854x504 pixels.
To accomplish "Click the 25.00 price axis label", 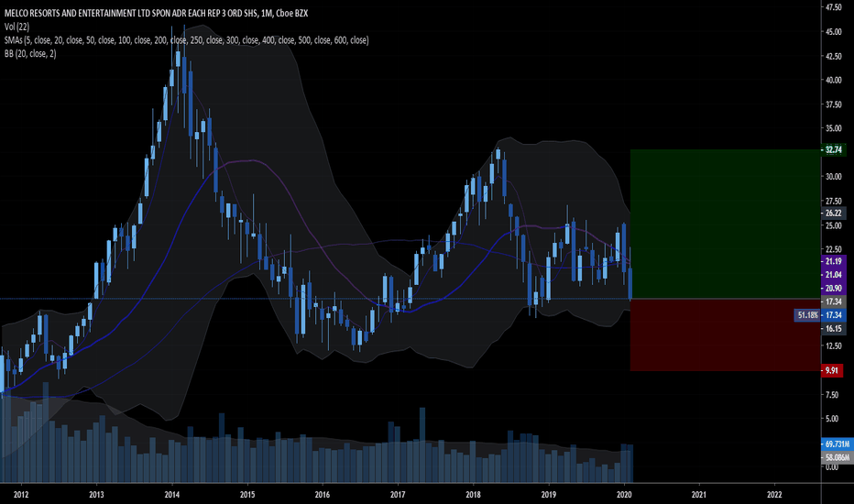I will point(834,225).
